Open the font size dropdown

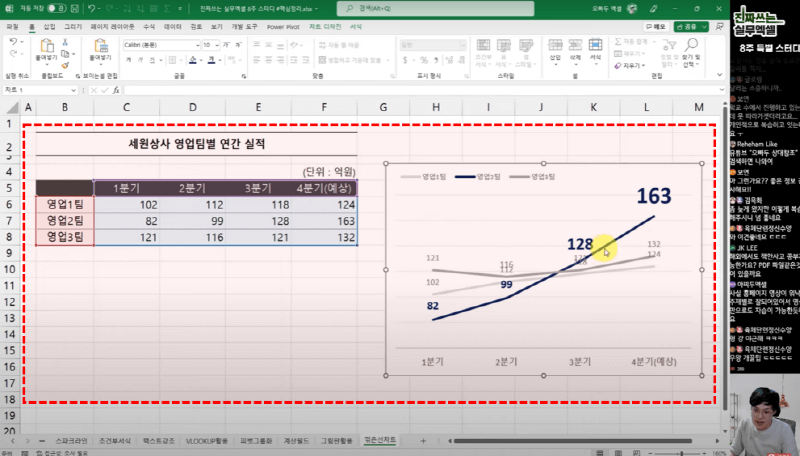(209, 45)
